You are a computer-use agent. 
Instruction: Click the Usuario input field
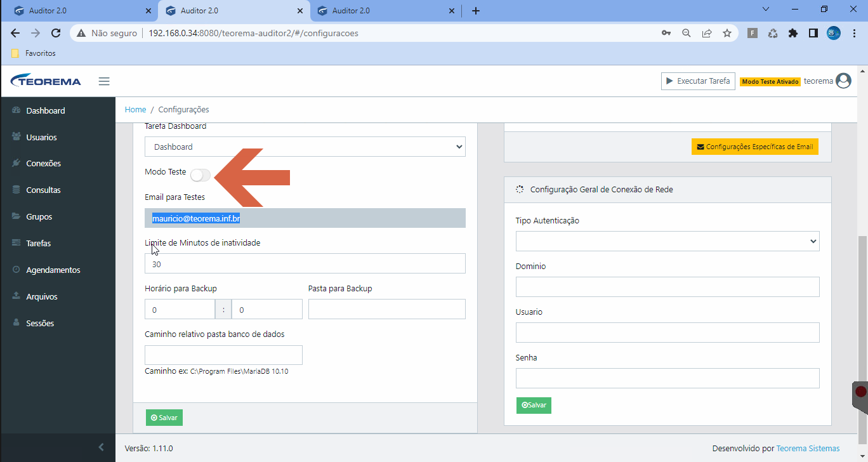(667, 333)
